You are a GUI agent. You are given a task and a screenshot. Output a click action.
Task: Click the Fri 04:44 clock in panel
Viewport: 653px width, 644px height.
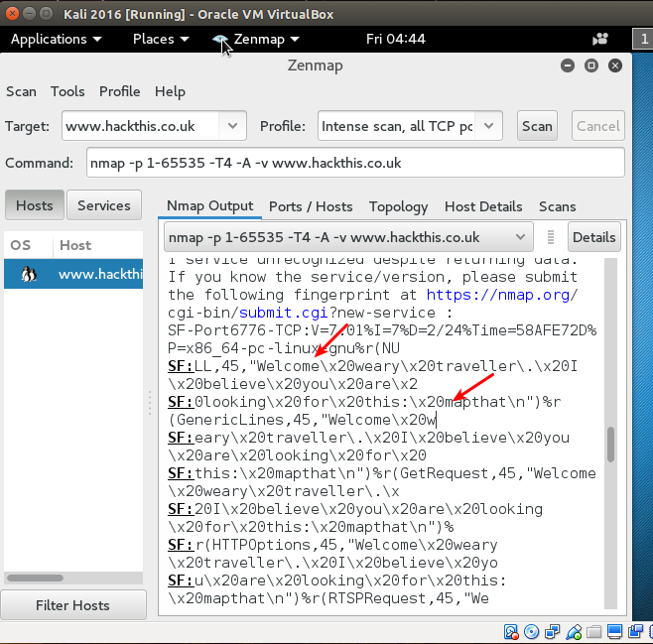pos(396,39)
